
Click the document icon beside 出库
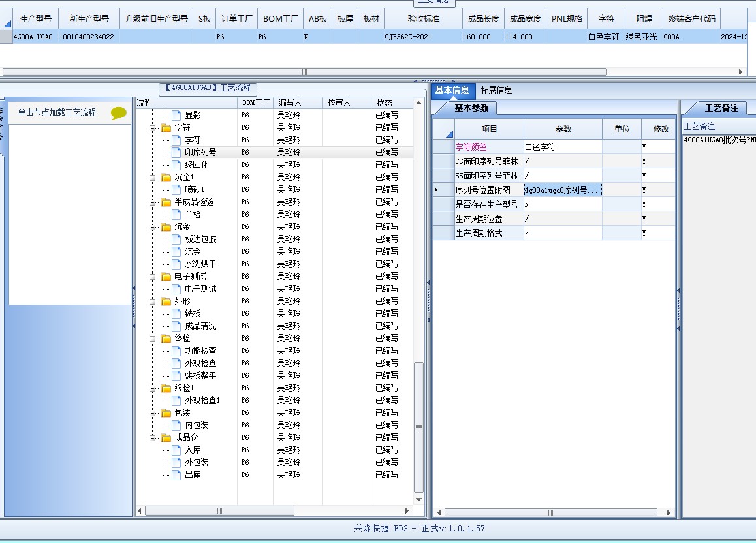click(x=176, y=475)
